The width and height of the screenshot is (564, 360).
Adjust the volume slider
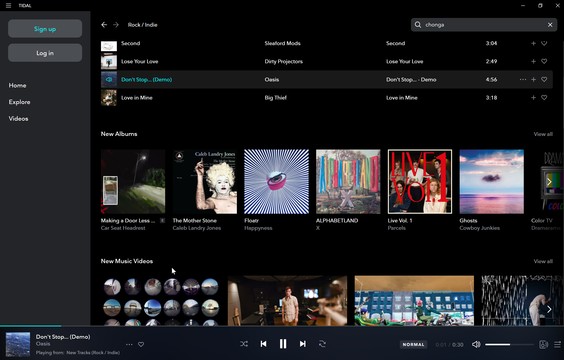click(x=509, y=345)
